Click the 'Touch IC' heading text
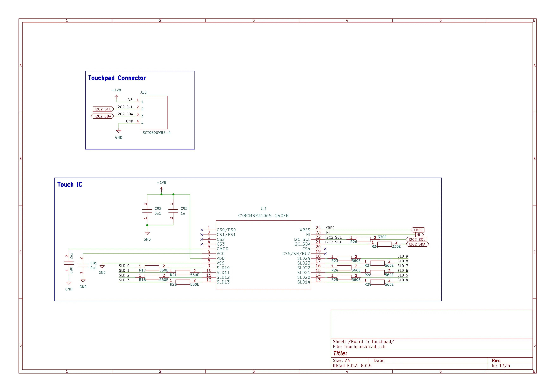555x392 pixels. (70, 185)
